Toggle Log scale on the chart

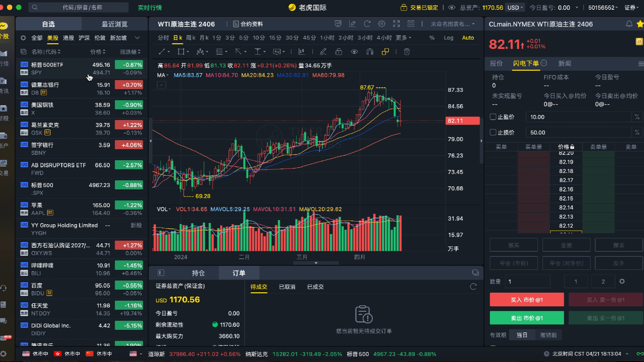(448, 38)
